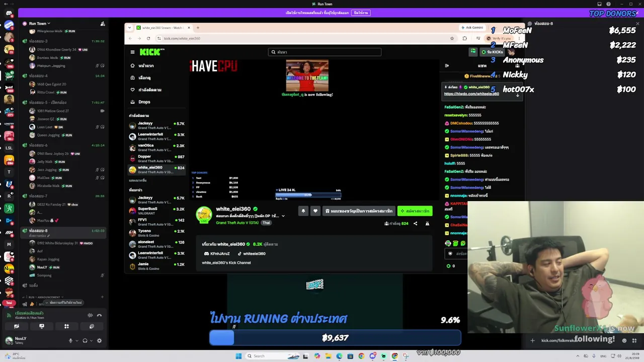Close the white_eiei360 browser tab
This screenshot has width=644, height=362.
pyautogui.click(x=189, y=28)
